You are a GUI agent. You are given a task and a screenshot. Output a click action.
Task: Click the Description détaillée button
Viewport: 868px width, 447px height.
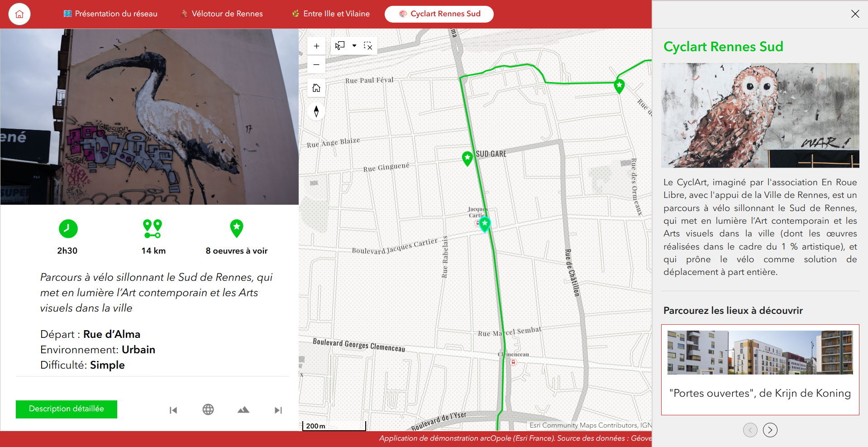click(x=67, y=409)
